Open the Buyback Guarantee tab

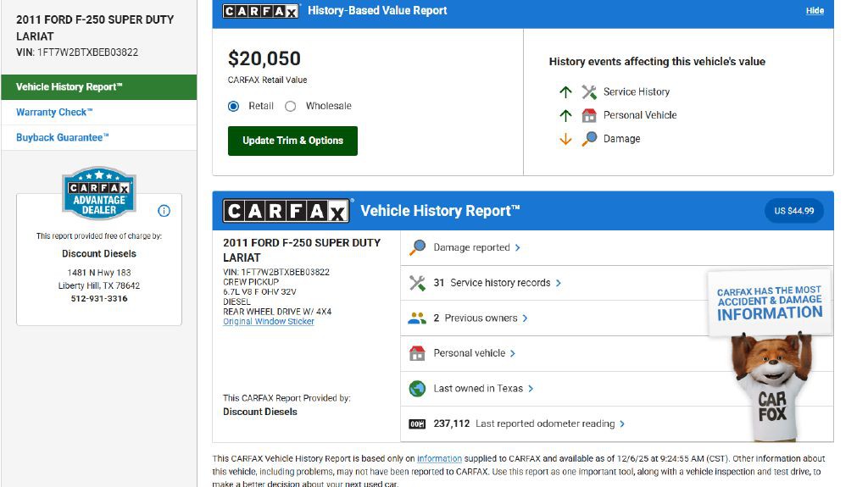pyautogui.click(x=63, y=138)
